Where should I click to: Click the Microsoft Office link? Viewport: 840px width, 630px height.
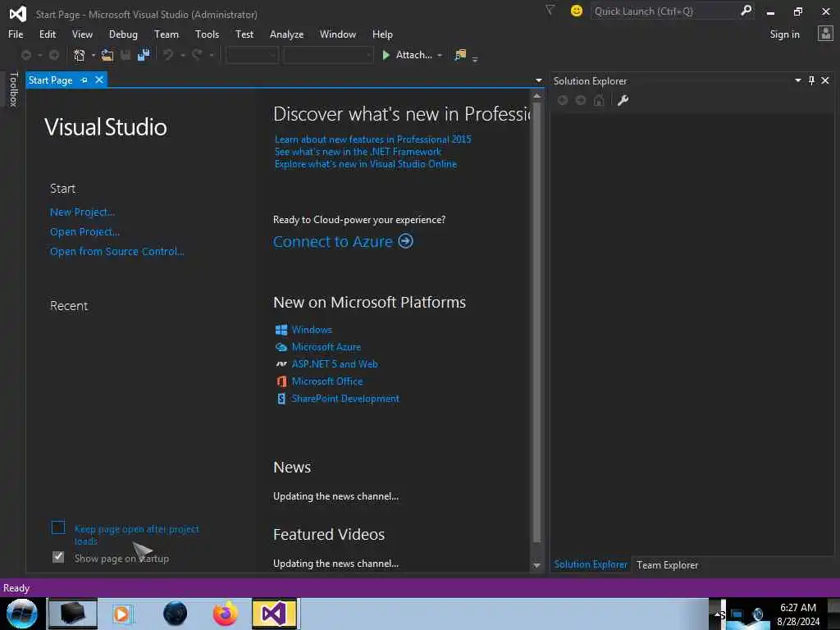pyautogui.click(x=327, y=381)
